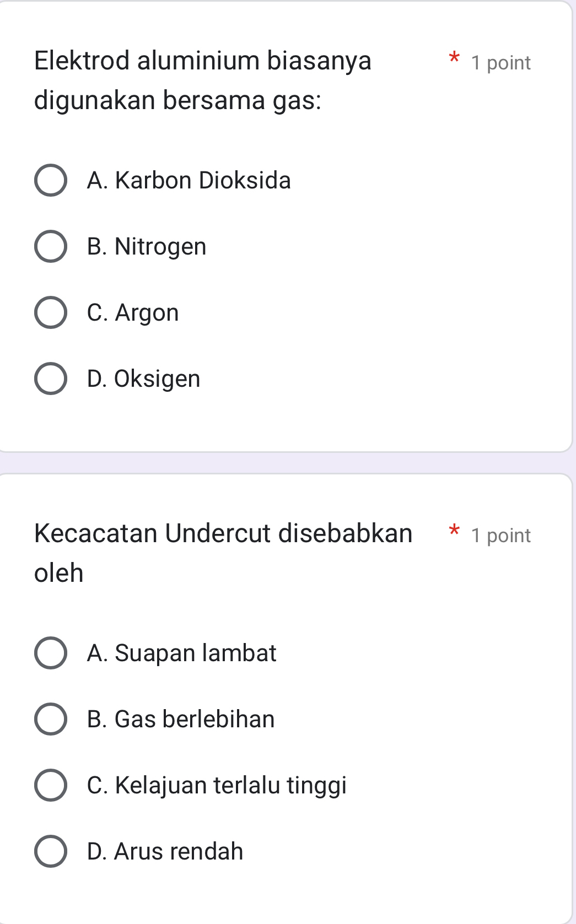
Task: Click the 'A. Suapan lambat' answer text
Action: click(181, 653)
